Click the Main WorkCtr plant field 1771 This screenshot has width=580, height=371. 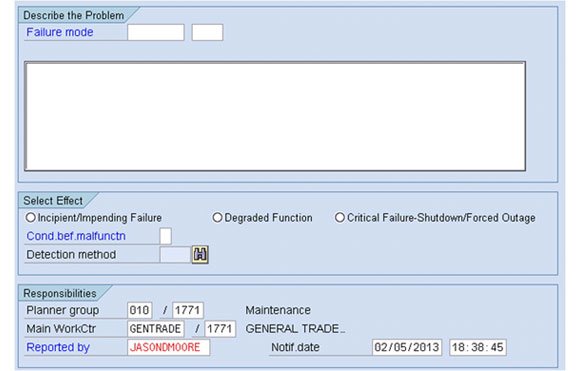(220, 328)
